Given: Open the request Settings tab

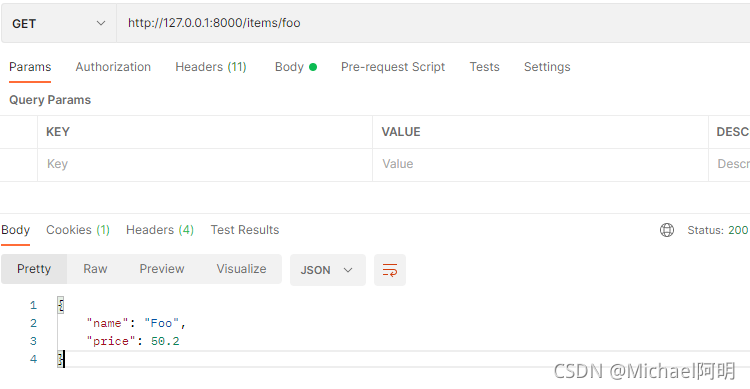Looking at the screenshot, I should click(547, 67).
